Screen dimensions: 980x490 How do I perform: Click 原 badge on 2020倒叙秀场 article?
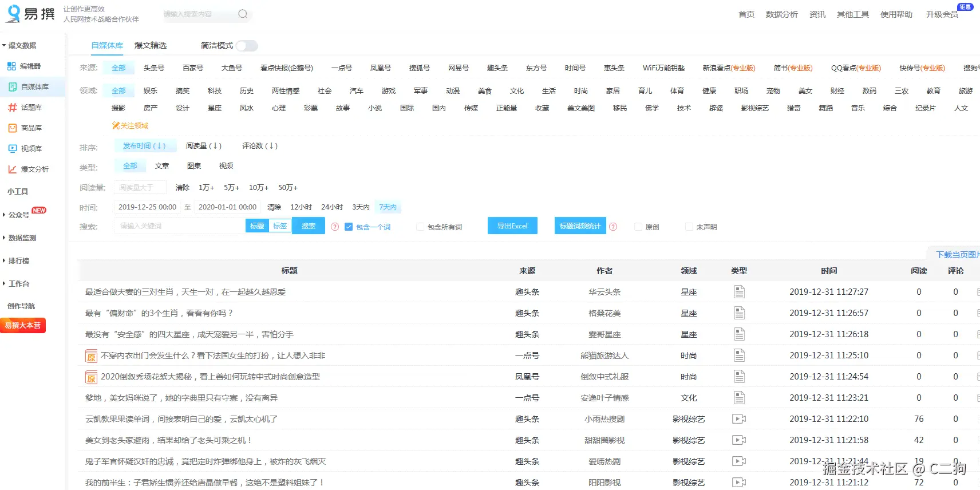click(91, 377)
